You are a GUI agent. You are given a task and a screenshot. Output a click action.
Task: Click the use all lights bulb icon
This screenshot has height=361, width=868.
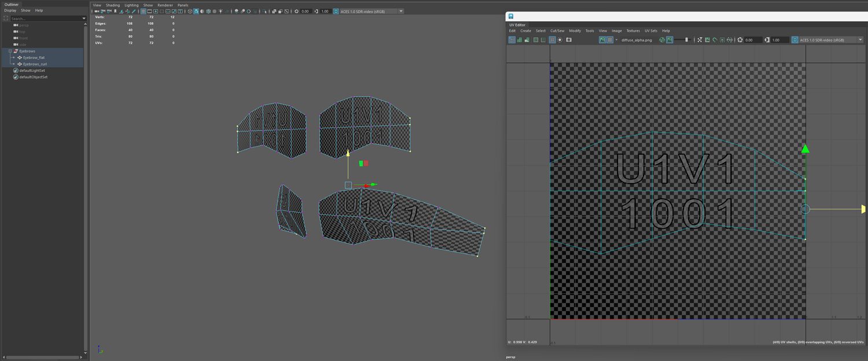click(220, 12)
